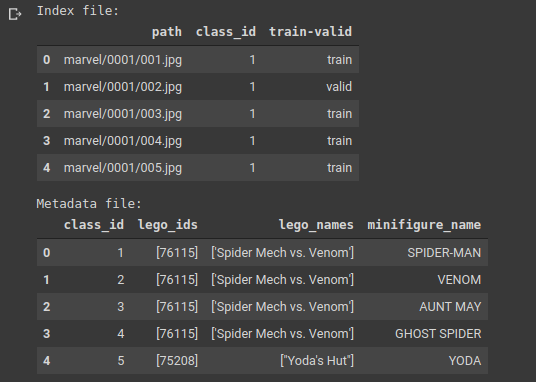Click class_id value for marvel/0001/002.jpg row

click(x=252, y=87)
